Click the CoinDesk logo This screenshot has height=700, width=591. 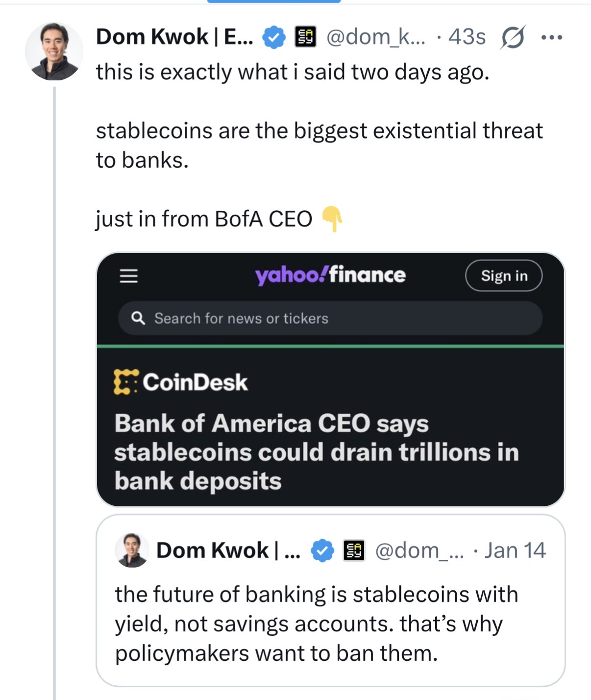coord(181,382)
